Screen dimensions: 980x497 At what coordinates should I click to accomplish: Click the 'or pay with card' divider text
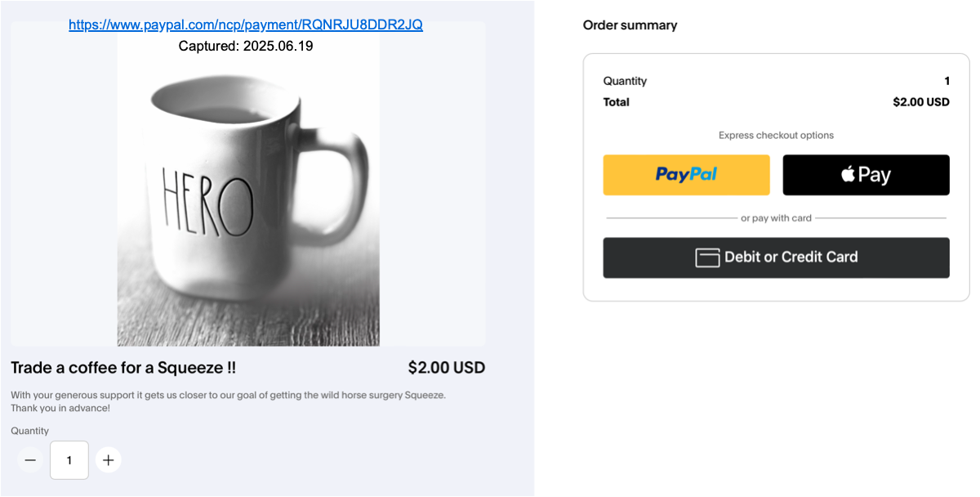pyautogui.click(x=776, y=218)
